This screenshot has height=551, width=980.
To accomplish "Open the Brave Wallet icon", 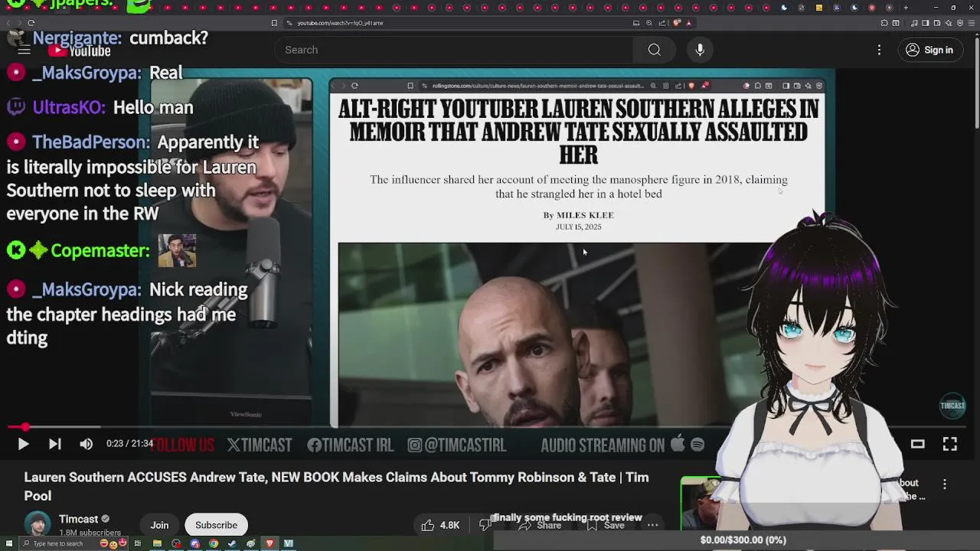I will point(937,23).
